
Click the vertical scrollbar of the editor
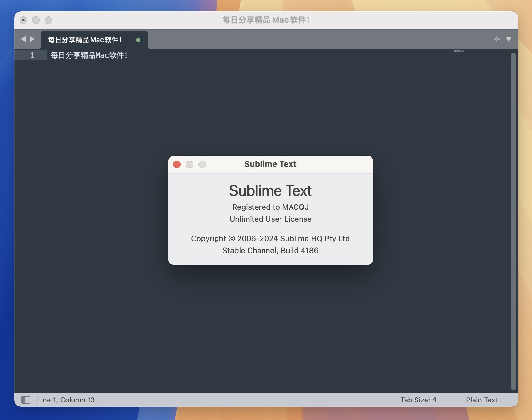coord(513,222)
